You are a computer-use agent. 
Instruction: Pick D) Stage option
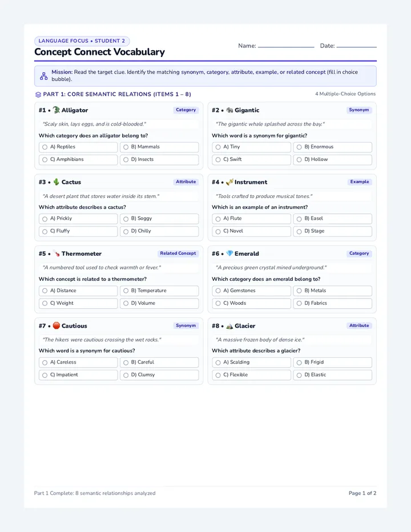(x=333, y=231)
